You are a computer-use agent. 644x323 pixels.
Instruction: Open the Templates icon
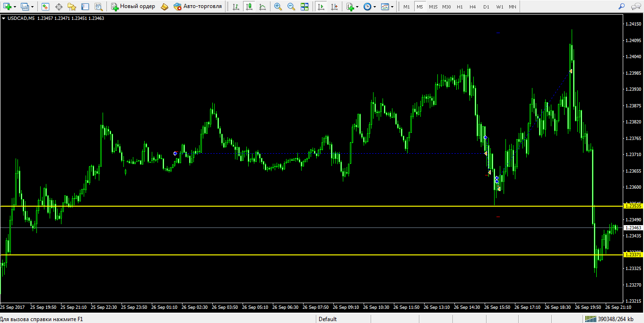tap(385, 7)
